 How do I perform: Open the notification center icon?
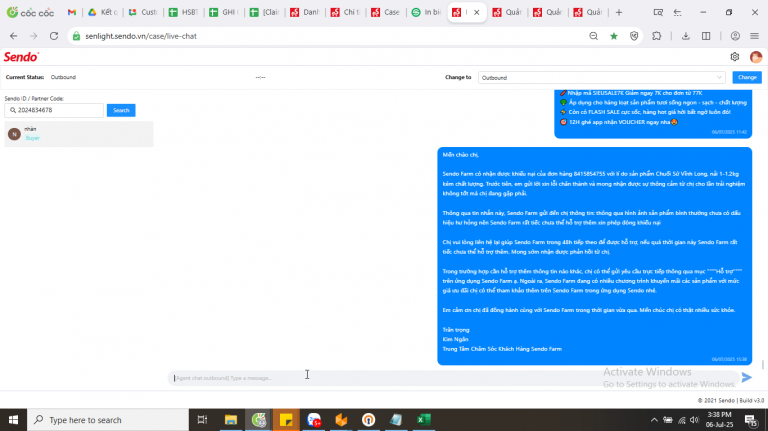pyautogui.click(x=751, y=420)
